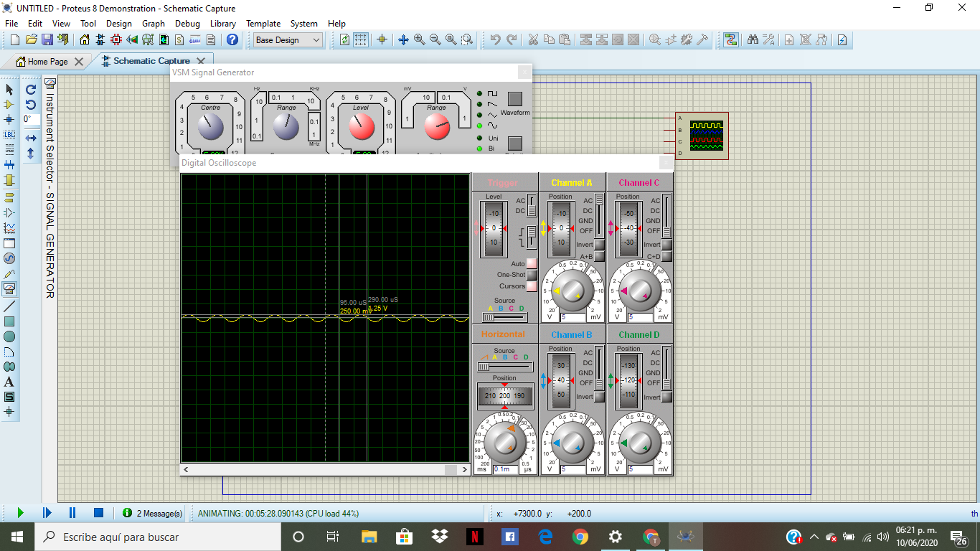980x551 pixels.
Task: Select the 2D line drawing tool
Action: click(9, 306)
